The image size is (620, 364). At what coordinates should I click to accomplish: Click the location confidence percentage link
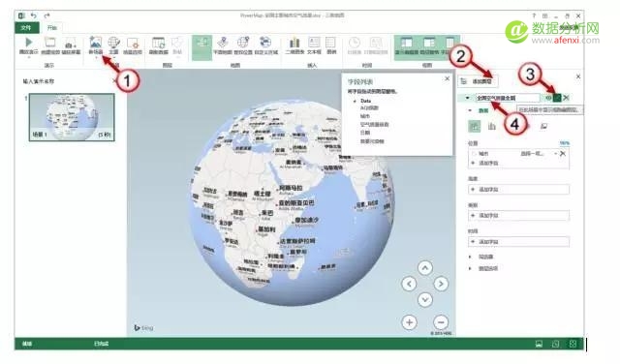pos(564,143)
